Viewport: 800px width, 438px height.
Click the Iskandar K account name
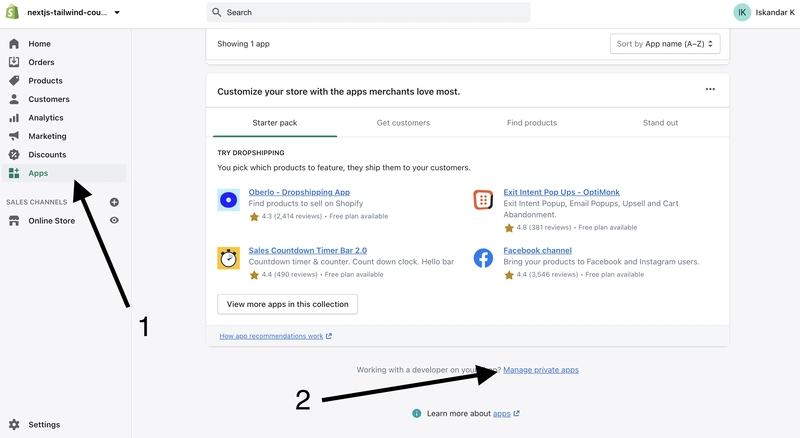(x=775, y=12)
